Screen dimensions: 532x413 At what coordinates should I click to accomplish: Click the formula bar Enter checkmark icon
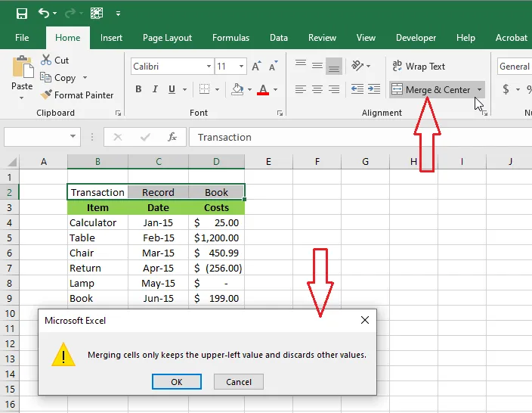tap(145, 137)
